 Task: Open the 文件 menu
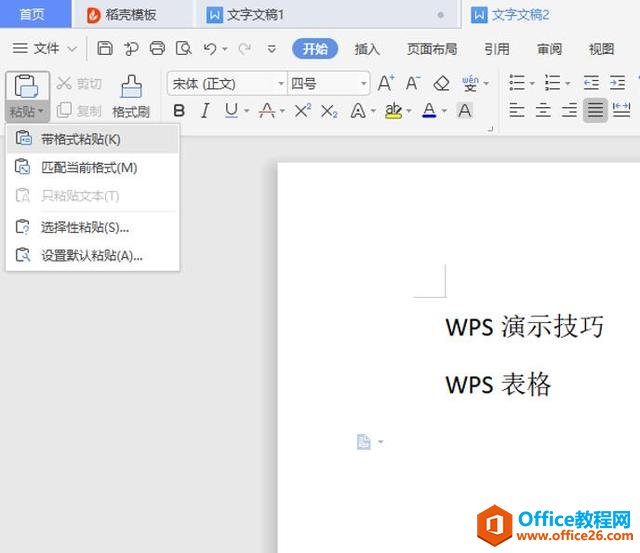click(44, 49)
